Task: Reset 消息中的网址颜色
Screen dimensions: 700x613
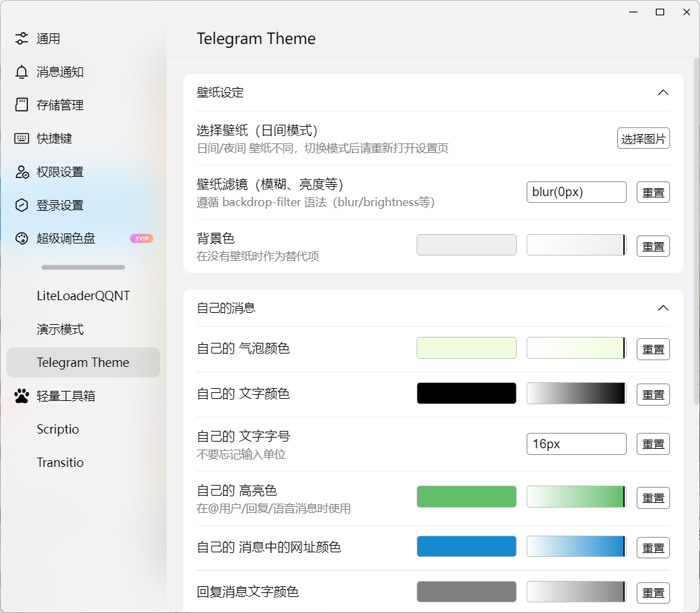Action: 653,548
